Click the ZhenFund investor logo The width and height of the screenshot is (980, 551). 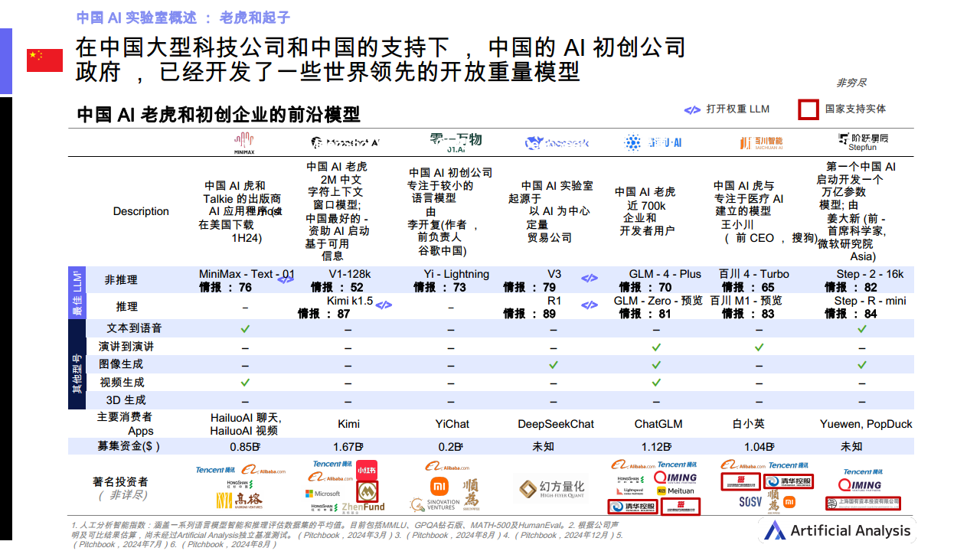[364, 507]
